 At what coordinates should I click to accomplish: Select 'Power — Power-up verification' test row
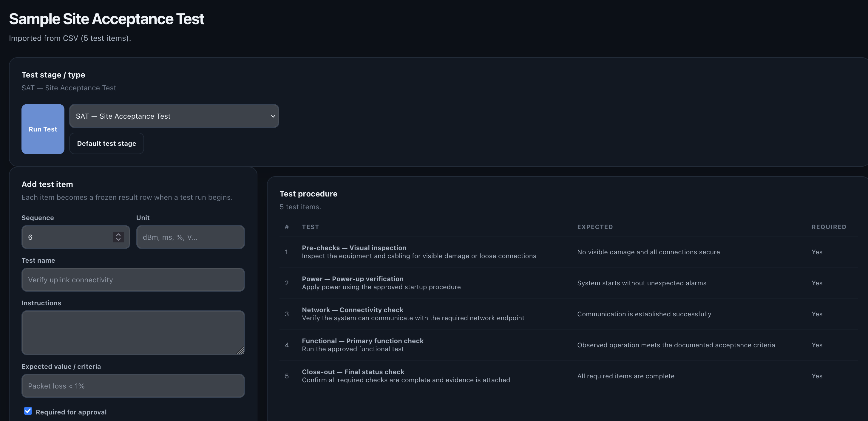coord(569,283)
